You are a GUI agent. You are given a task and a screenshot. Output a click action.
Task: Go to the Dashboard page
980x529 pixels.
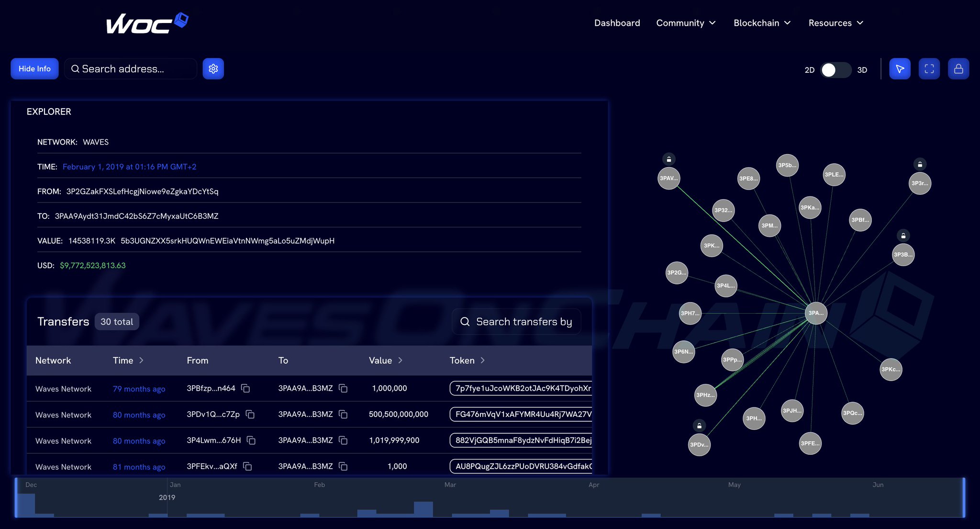click(x=617, y=23)
